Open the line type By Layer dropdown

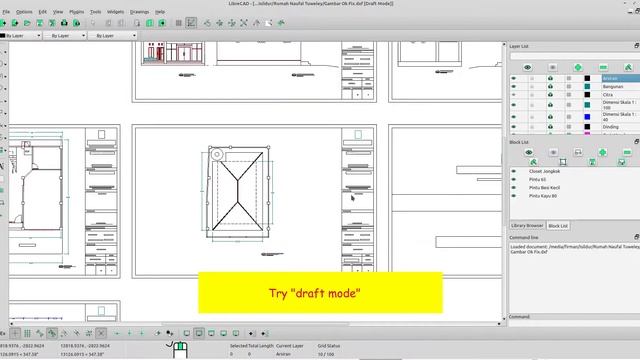(x=112, y=36)
